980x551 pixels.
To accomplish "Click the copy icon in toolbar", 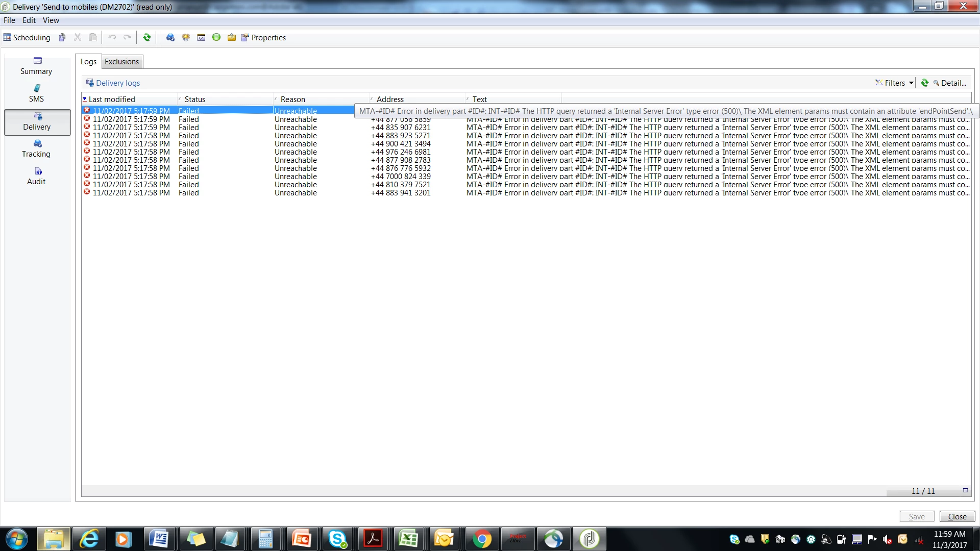I will 62,37.
